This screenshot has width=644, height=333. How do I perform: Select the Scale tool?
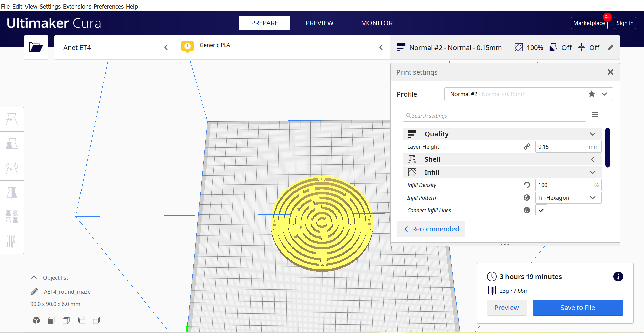(x=12, y=143)
